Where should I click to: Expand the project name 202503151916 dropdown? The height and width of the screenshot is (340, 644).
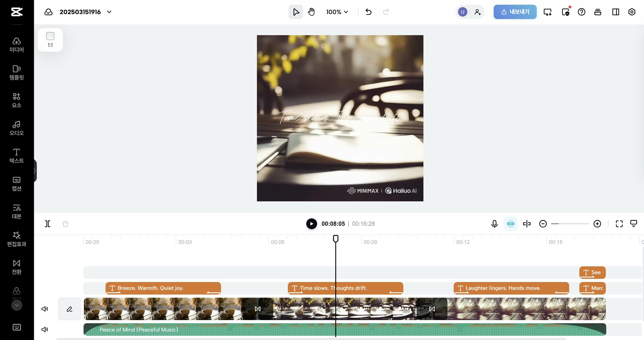pos(109,12)
